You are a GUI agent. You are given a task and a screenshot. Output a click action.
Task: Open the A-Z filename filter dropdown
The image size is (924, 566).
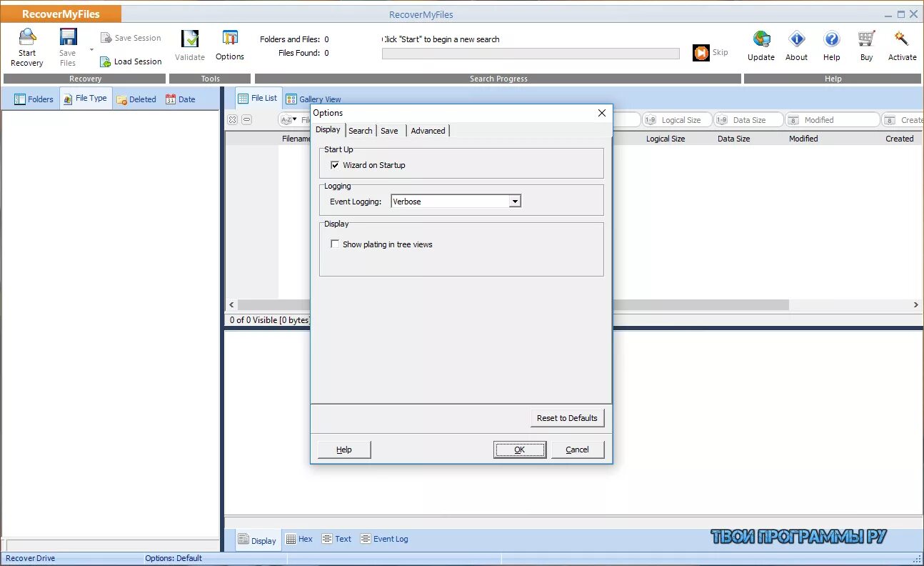(x=288, y=120)
